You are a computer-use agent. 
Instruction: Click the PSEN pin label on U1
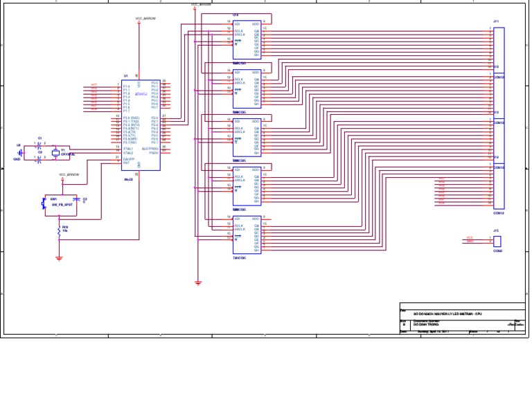pyautogui.click(x=154, y=153)
